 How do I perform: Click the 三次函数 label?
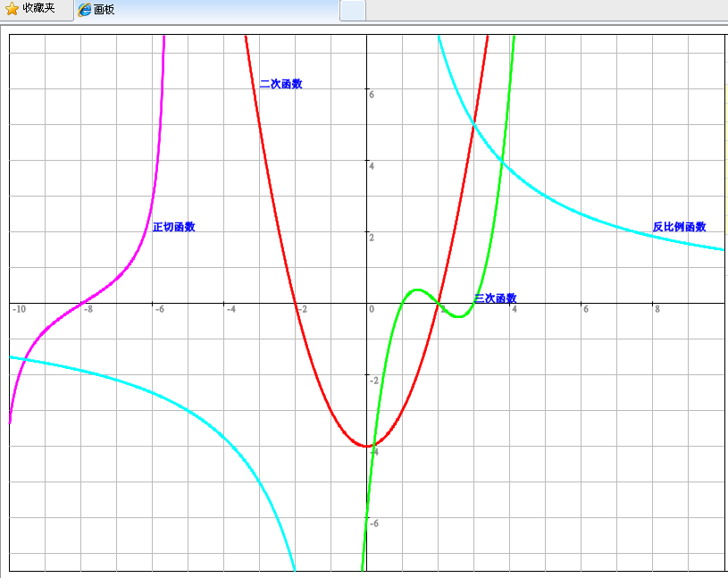point(495,298)
